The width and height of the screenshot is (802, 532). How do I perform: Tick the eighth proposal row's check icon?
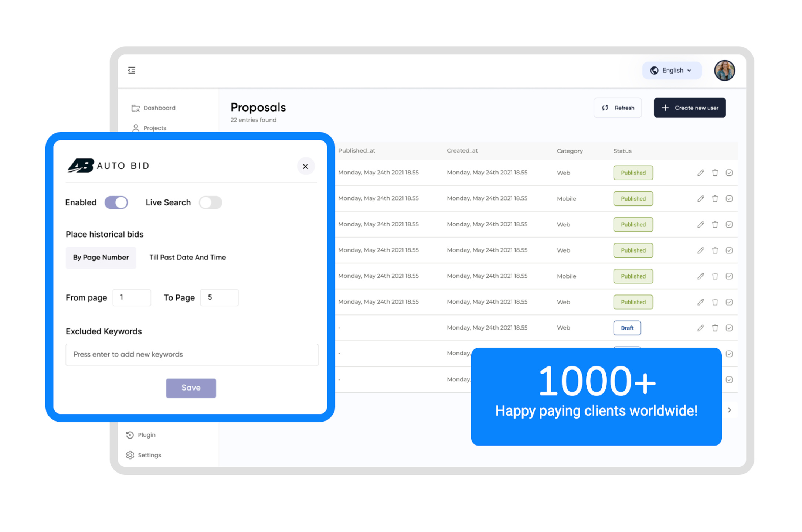pyautogui.click(x=729, y=354)
